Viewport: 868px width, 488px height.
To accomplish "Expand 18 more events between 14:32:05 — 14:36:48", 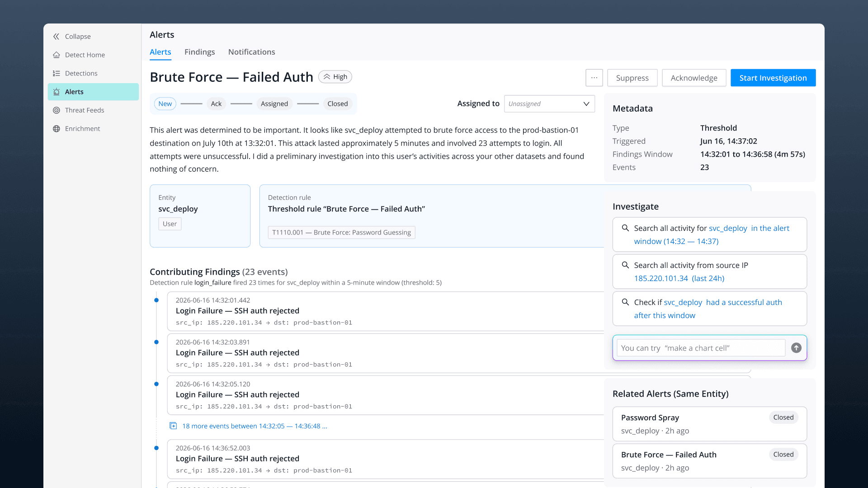I will [x=255, y=426].
